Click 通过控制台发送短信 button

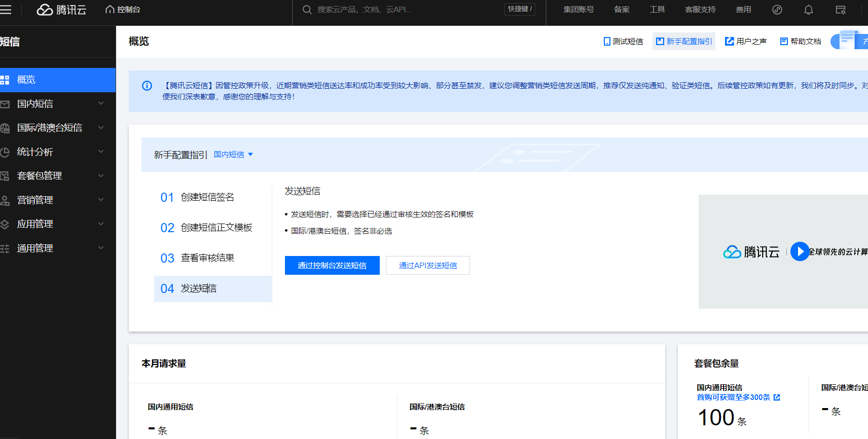[332, 266]
